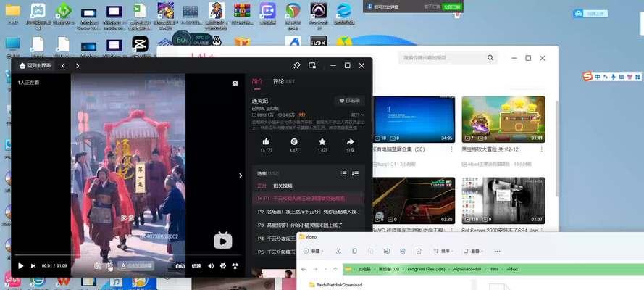This screenshot has width=644, height=290.
Task: Open the quality selector labeled 自动
Action: tap(180, 266)
